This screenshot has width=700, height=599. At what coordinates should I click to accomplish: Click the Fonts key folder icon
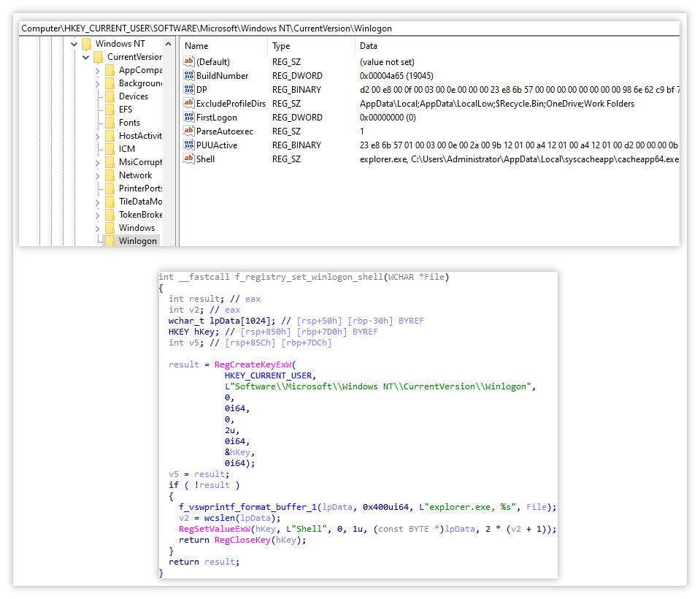(x=110, y=123)
